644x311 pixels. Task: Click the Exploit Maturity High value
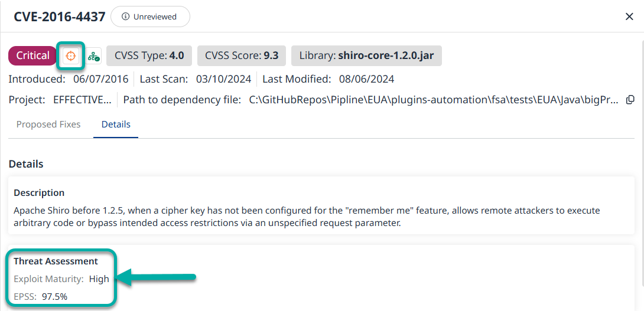[x=99, y=279]
